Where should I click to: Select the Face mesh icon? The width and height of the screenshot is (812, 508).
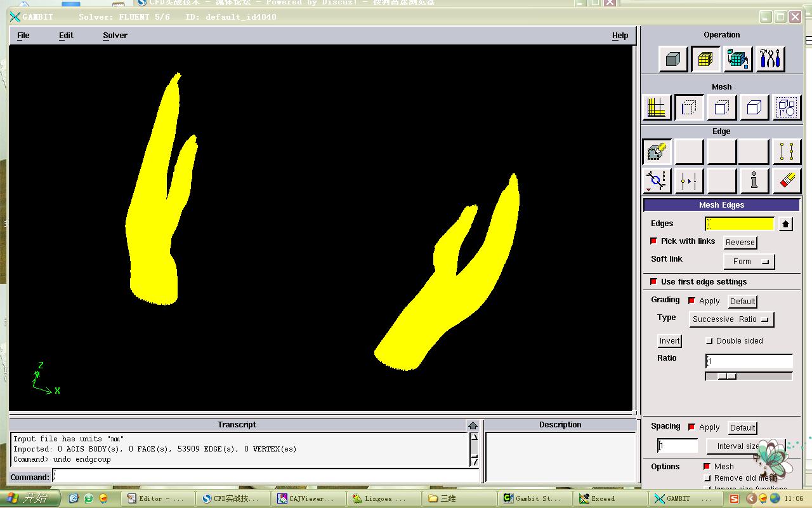721,107
